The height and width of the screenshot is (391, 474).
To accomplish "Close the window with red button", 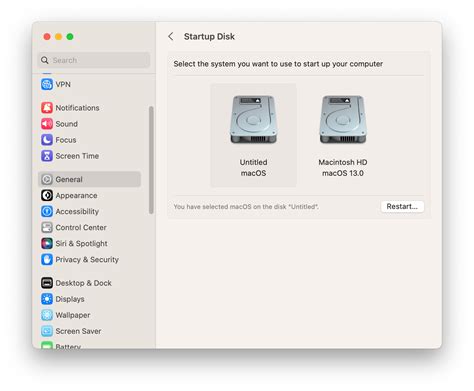I will tap(47, 37).
